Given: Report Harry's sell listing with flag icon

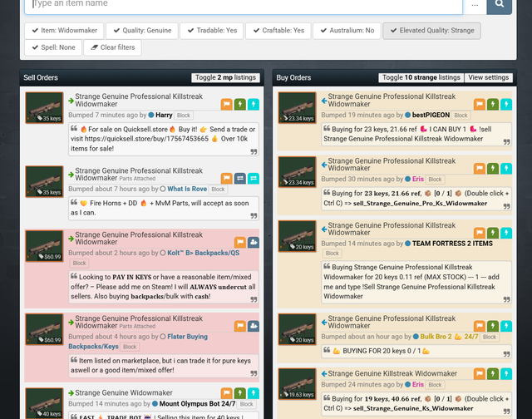Looking at the screenshot, I should point(227,104).
